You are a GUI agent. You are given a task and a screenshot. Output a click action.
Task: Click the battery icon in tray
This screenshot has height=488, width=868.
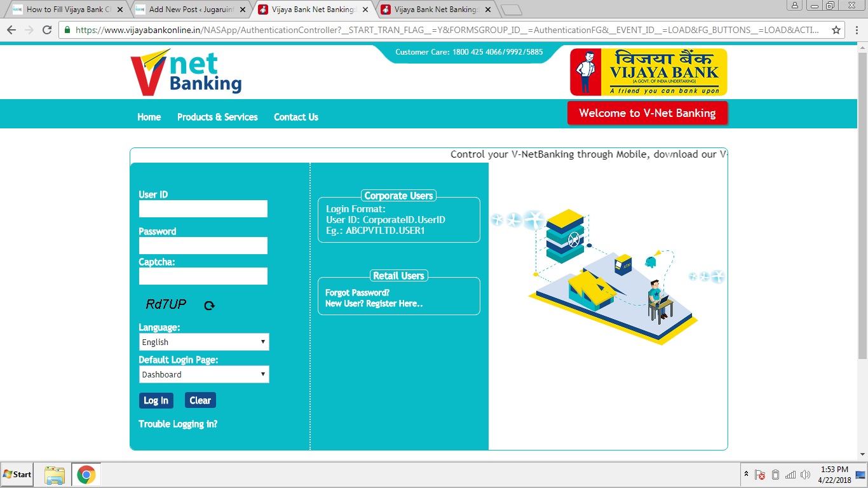775,475
